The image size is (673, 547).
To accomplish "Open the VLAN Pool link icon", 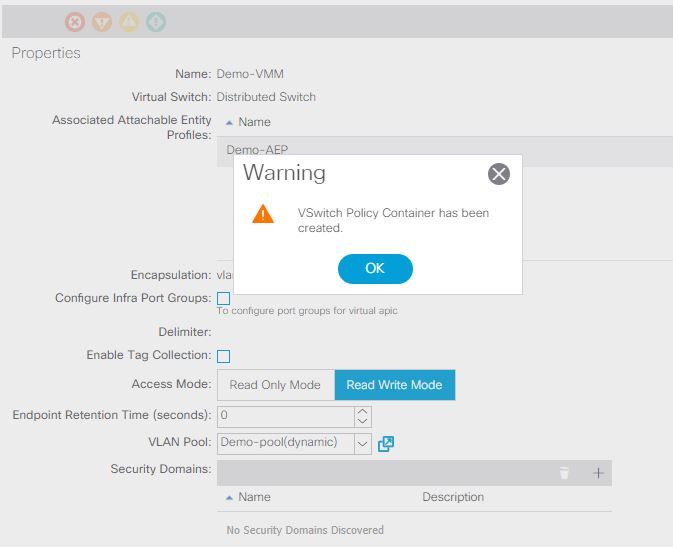I will tap(386, 444).
